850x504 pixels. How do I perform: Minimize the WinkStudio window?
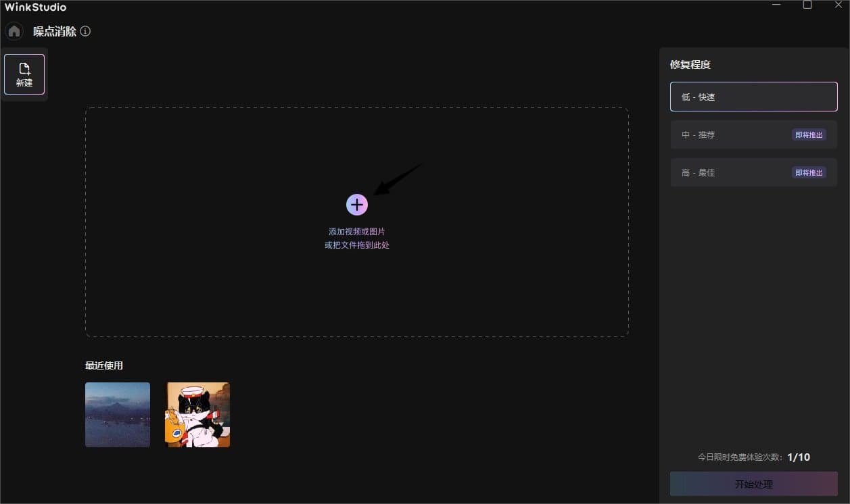[x=776, y=5]
